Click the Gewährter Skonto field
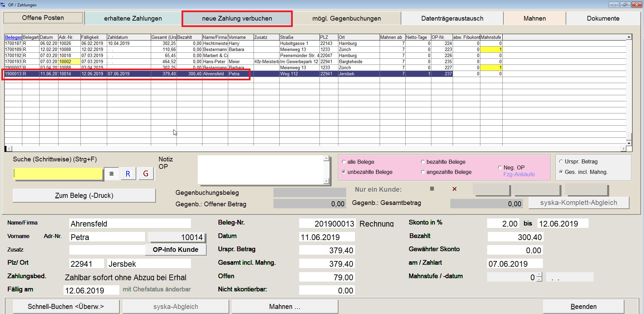Image resolution: width=644 pixels, height=314 pixels. (x=515, y=250)
